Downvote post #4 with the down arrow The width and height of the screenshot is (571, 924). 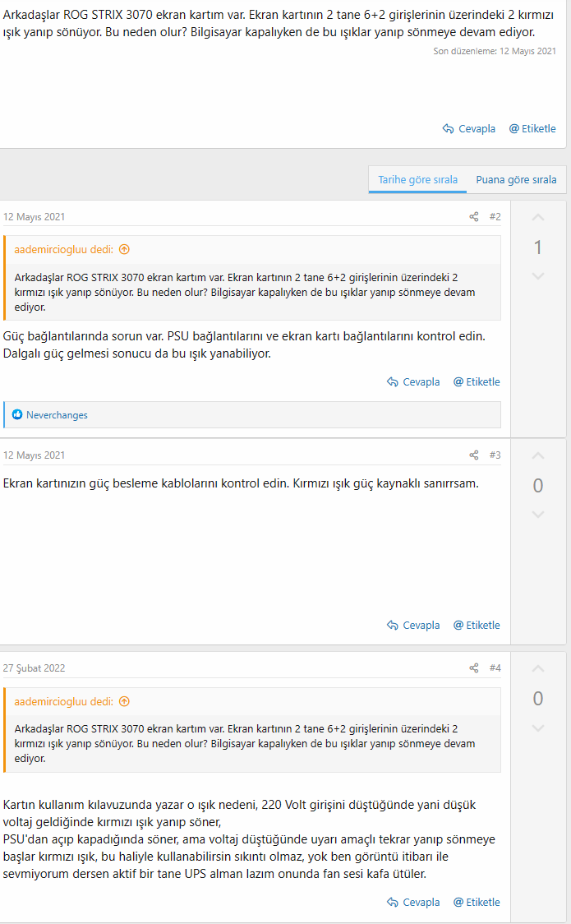coord(538,728)
